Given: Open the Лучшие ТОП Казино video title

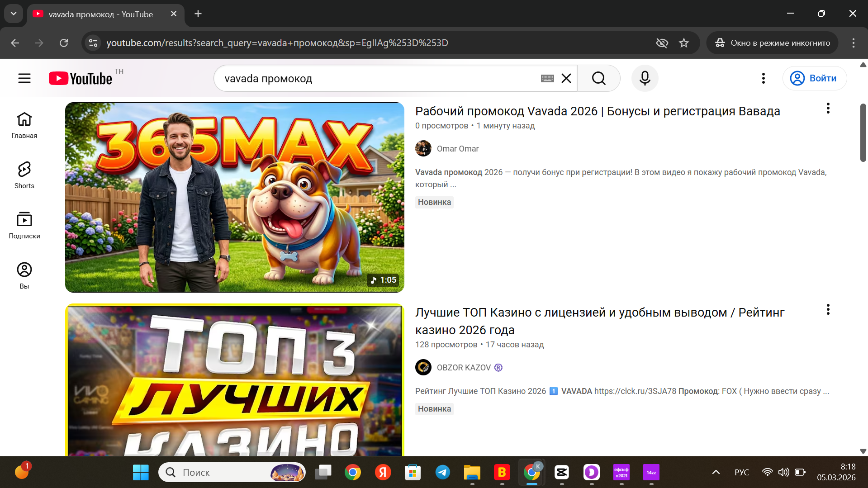Looking at the screenshot, I should pyautogui.click(x=600, y=321).
